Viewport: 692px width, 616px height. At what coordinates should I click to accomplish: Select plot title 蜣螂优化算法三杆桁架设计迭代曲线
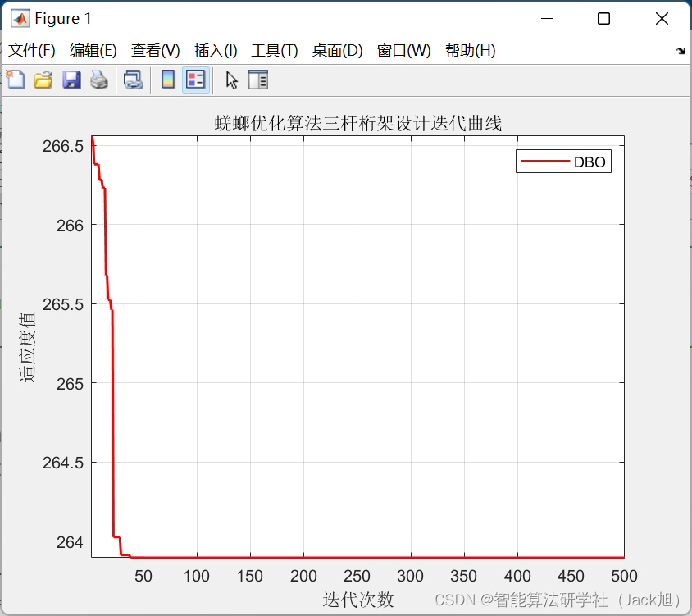click(358, 123)
